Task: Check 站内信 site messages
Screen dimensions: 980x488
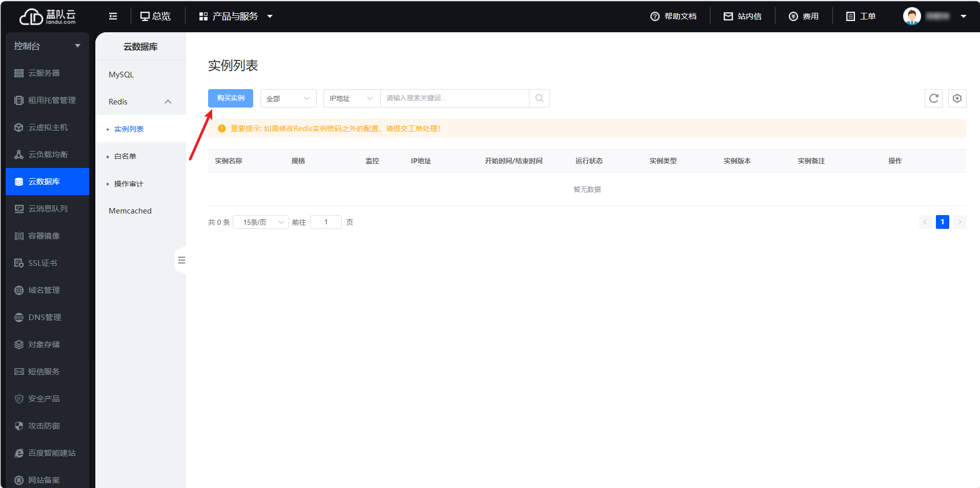Action: (x=743, y=16)
